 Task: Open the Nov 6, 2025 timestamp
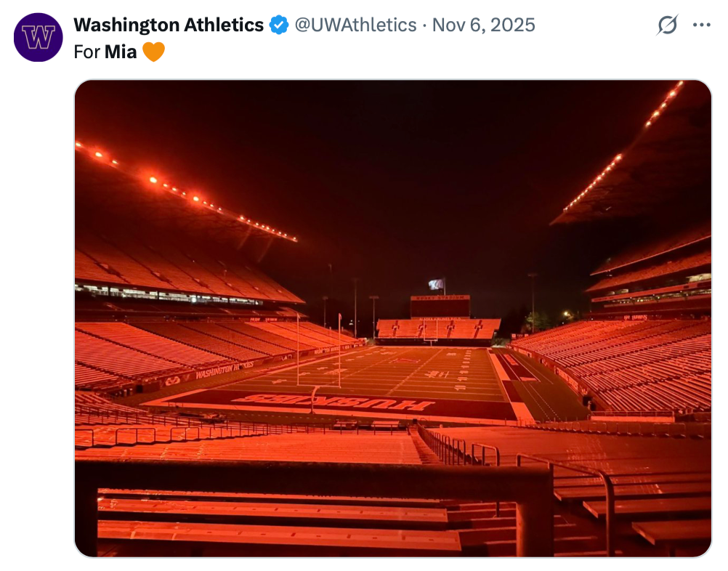coord(483,25)
